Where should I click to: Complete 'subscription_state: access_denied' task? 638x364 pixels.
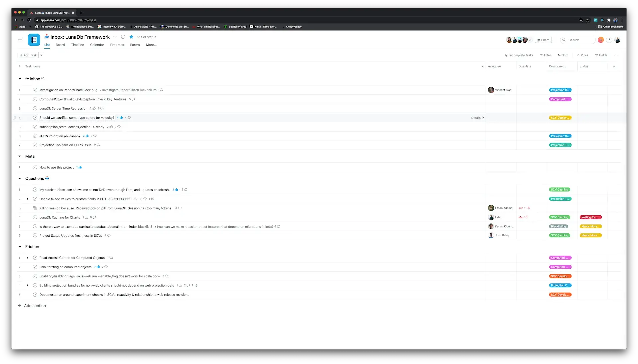point(35,127)
